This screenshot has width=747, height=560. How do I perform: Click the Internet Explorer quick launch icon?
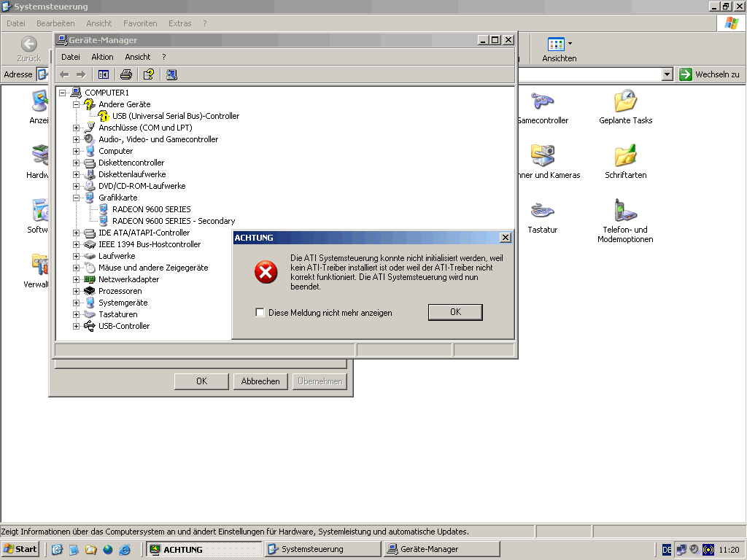coord(125,550)
